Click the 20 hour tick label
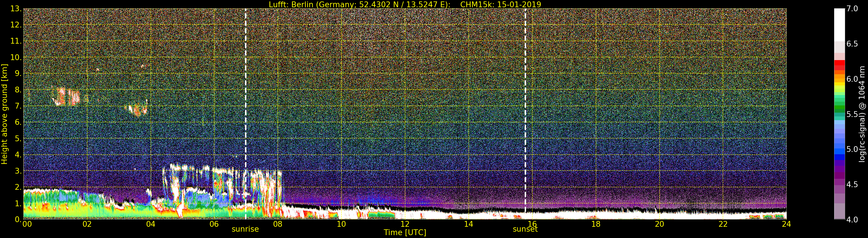Screen dimensions: 868x238 [659, 224]
